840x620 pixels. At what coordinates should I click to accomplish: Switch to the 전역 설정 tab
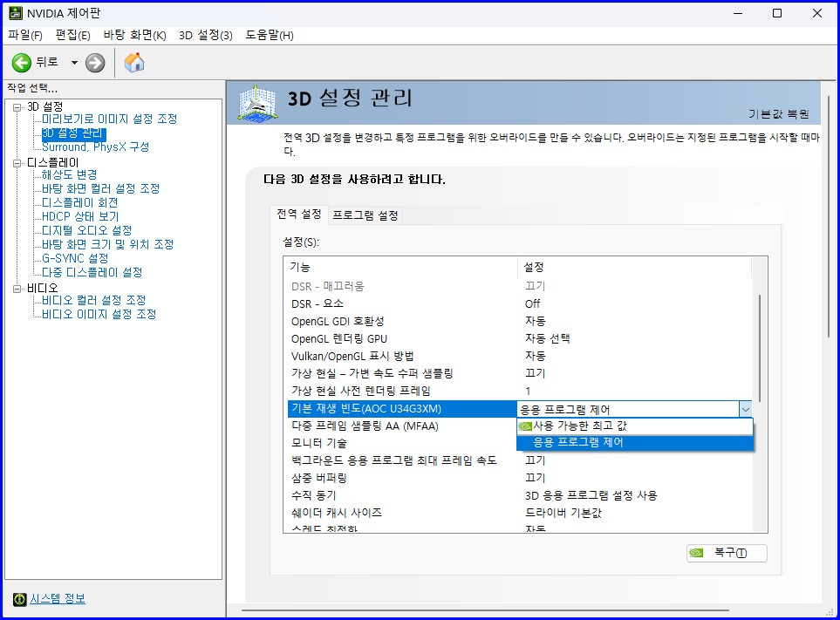298,215
